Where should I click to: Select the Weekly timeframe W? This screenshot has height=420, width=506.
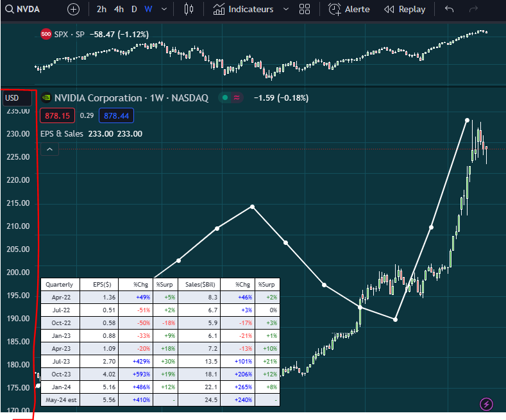(x=148, y=9)
